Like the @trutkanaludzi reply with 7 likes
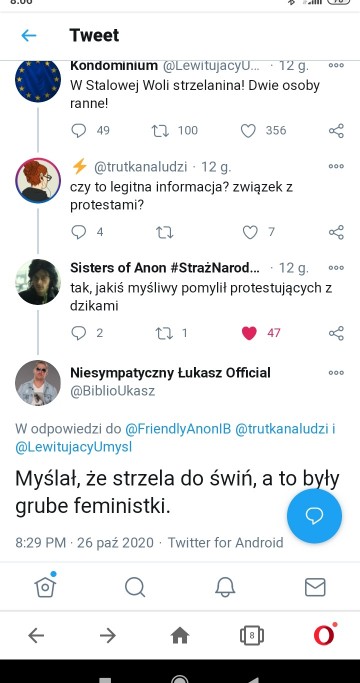This screenshot has width=360, height=683. pyautogui.click(x=250, y=232)
